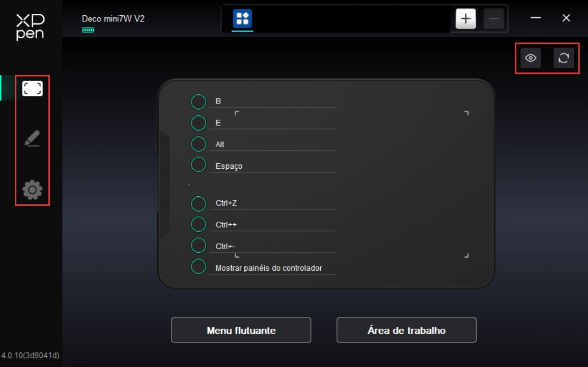Open the work area sidebar icon

pyautogui.click(x=32, y=89)
